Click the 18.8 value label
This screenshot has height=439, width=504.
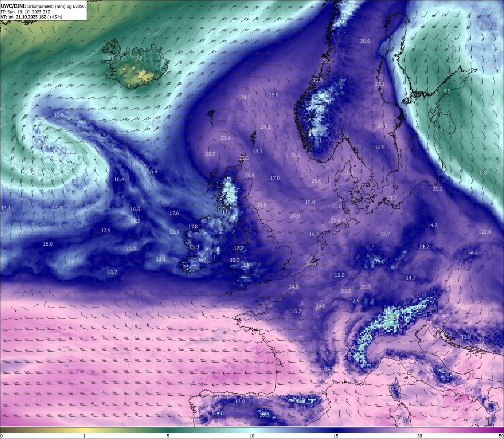[274, 94]
